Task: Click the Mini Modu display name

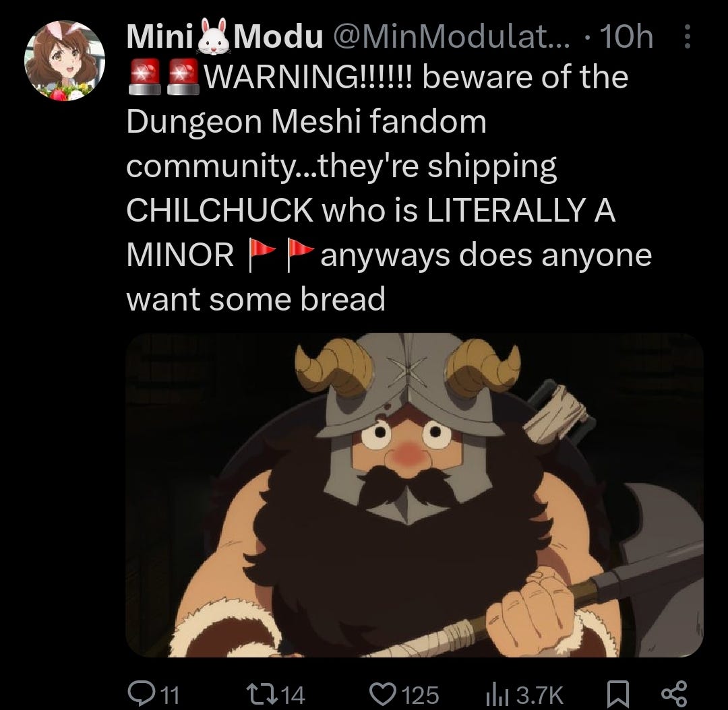Action: [224, 35]
